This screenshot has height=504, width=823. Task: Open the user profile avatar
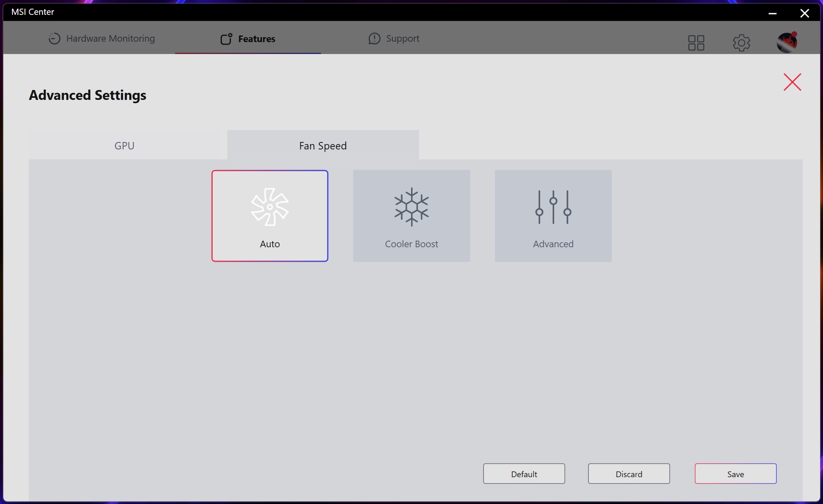point(787,42)
